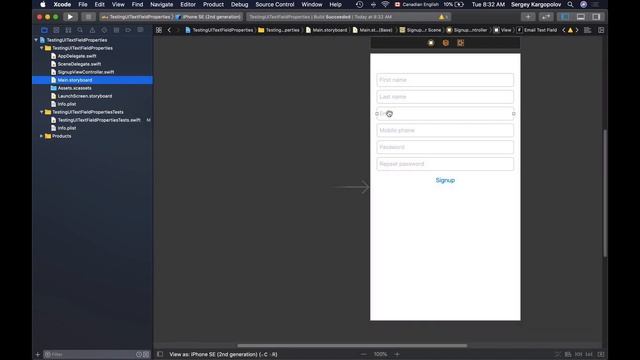The height and width of the screenshot is (360, 640).
Task: Zoom in the storyboard canvas
Action: [x=397, y=354]
